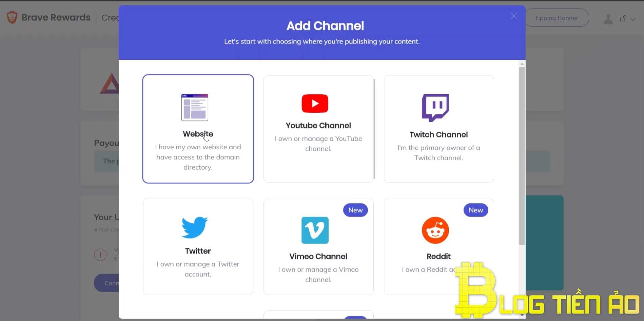This screenshot has width=644, height=321.
Task: Click the dialog vertical scrollbar thumb
Action: 522,155
